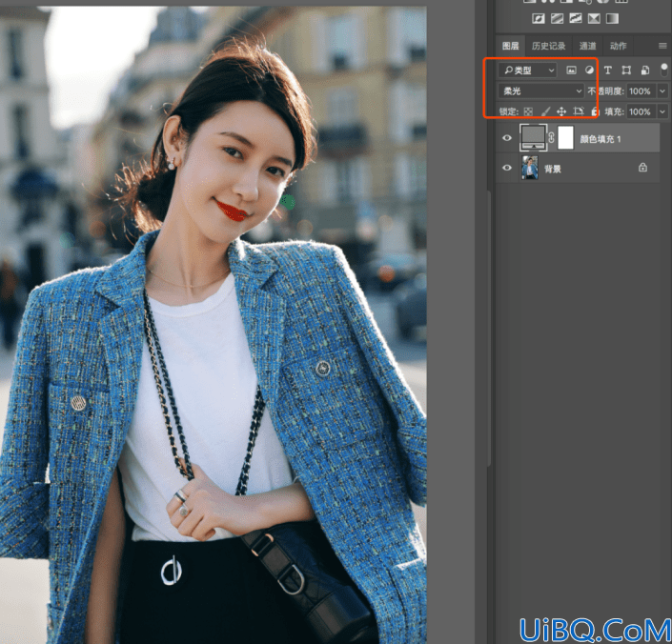Filter layers by pixel layers icon
The image size is (672, 644).
(571, 70)
